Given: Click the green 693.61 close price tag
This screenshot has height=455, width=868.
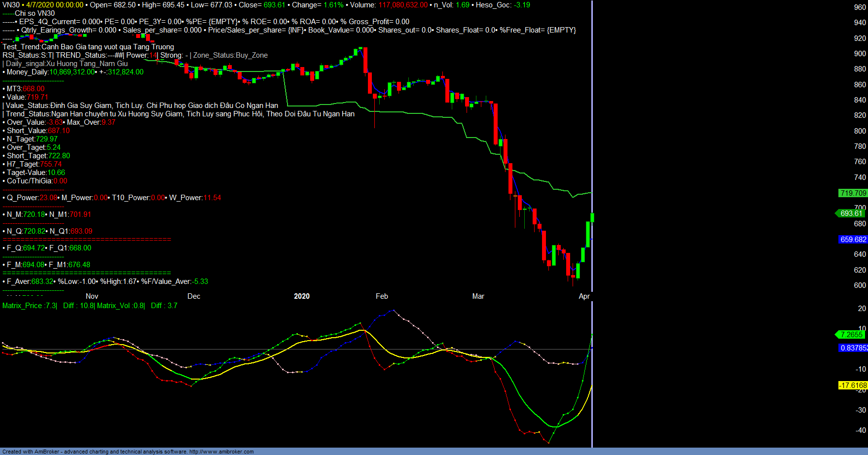Looking at the screenshot, I should (x=851, y=213).
